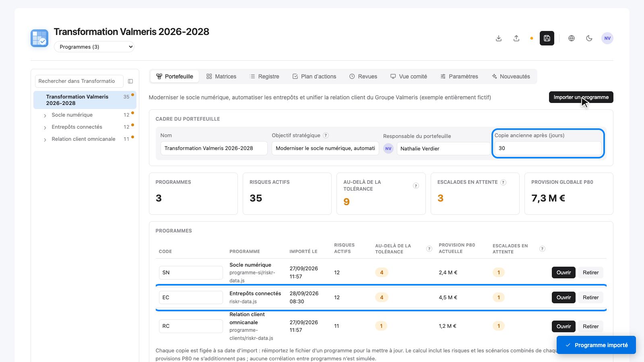
Task: Open the Vue comité tab
Action: pos(409,76)
